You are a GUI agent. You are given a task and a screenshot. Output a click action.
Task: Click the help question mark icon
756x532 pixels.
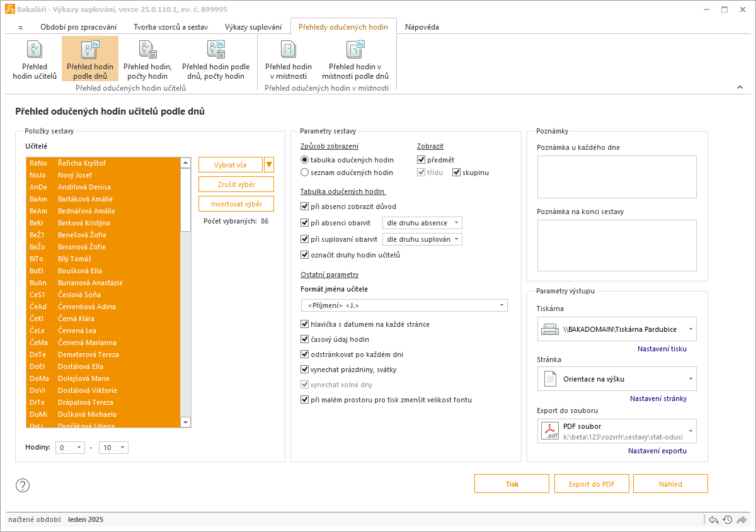pos(23,485)
